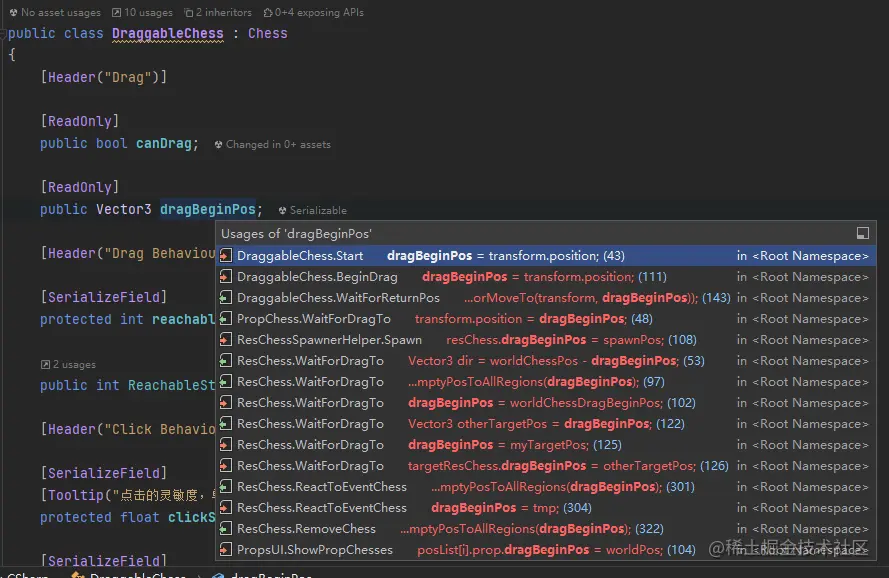Select ResChess.WaitForDragTo usage at line 53
Screen dimensions: 889x578
tap(545, 361)
